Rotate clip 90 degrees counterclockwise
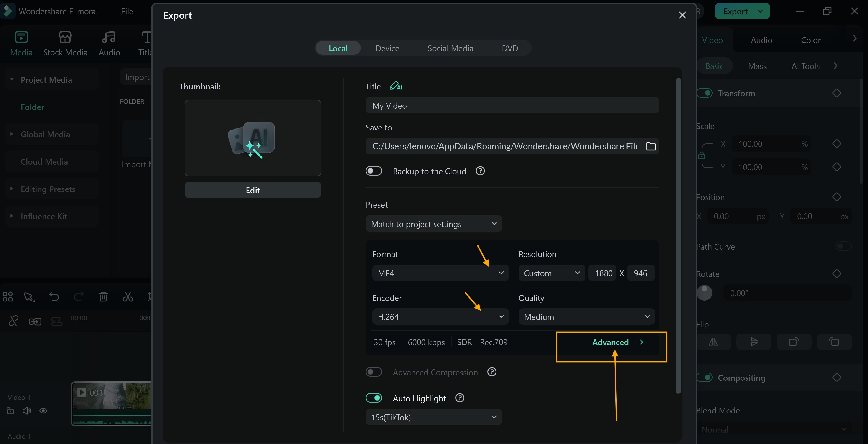This screenshot has height=444, width=868. pyautogui.click(x=834, y=342)
